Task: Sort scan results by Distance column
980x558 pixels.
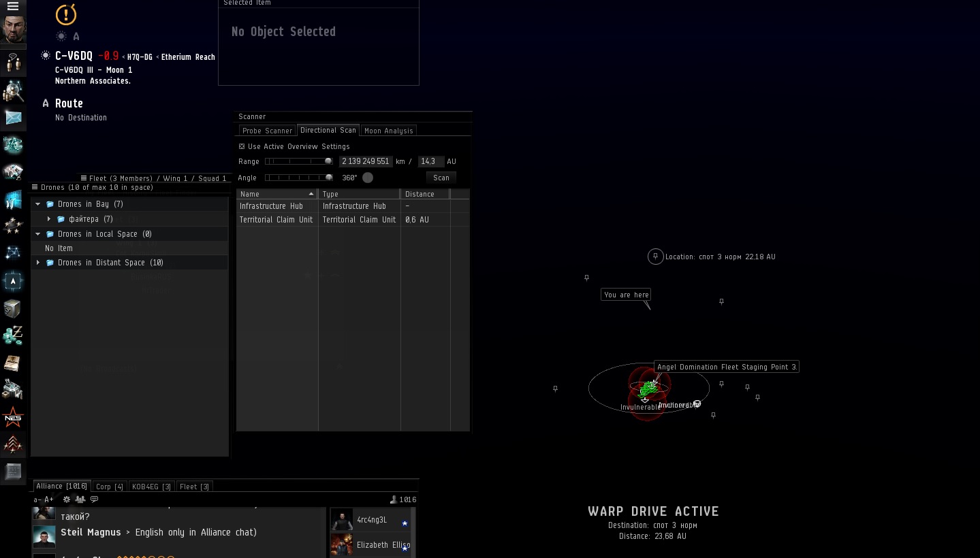Action: (x=426, y=194)
